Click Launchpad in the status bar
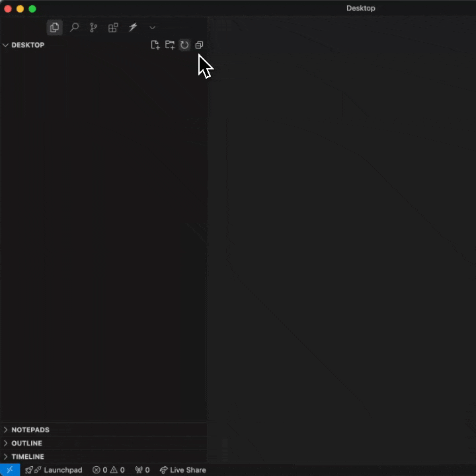The image size is (476, 476). click(x=54, y=469)
